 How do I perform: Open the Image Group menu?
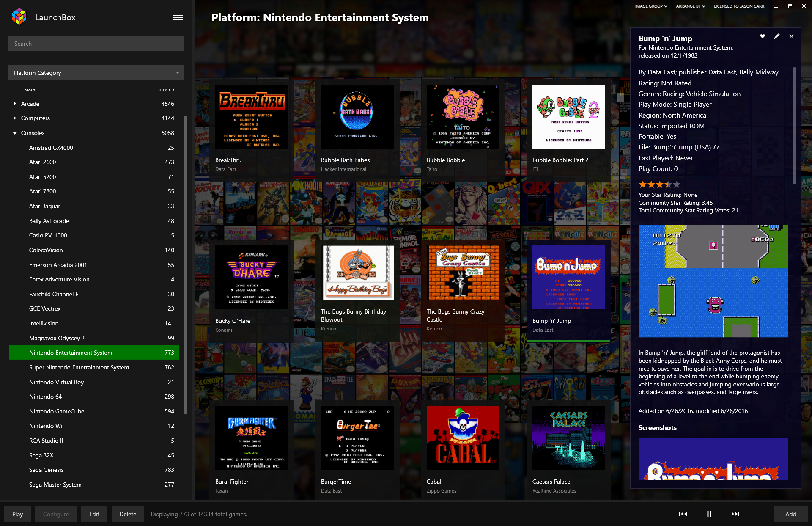[x=651, y=6]
